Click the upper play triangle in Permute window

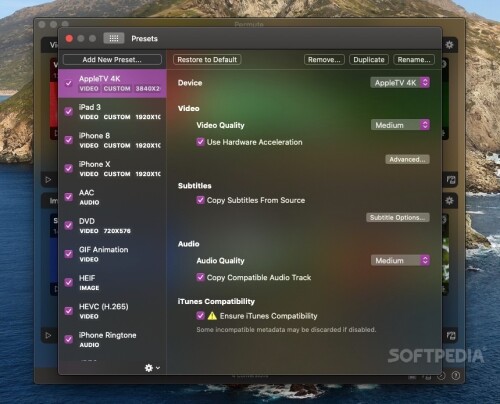(x=48, y=180)
